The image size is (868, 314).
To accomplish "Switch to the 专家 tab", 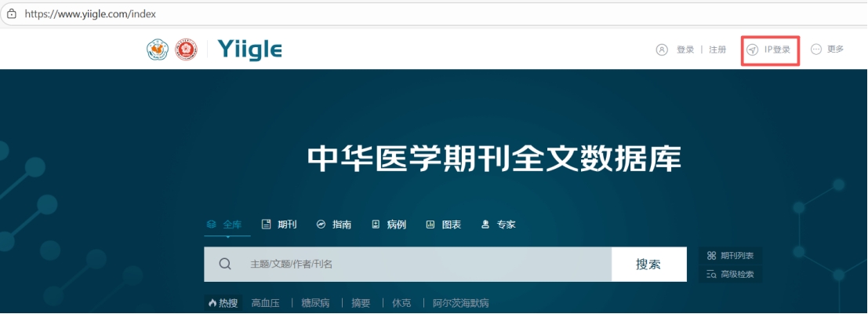I will pyautogui.click(x=498, y=225).
